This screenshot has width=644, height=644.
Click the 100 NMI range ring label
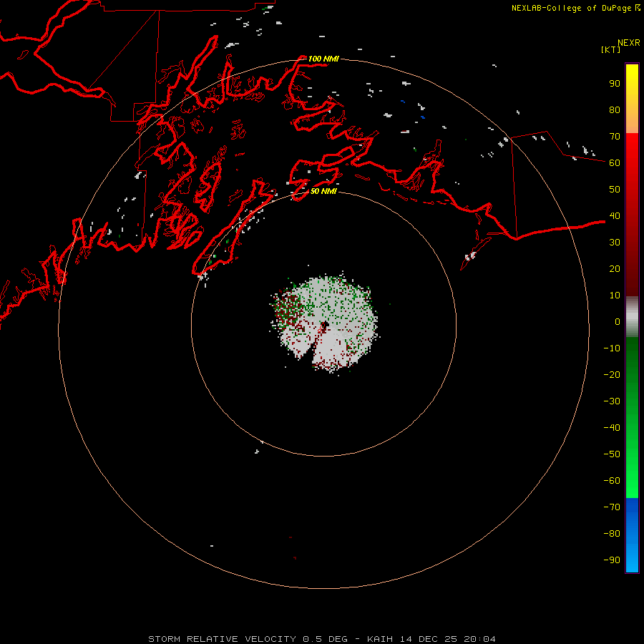tap(323, 59)
